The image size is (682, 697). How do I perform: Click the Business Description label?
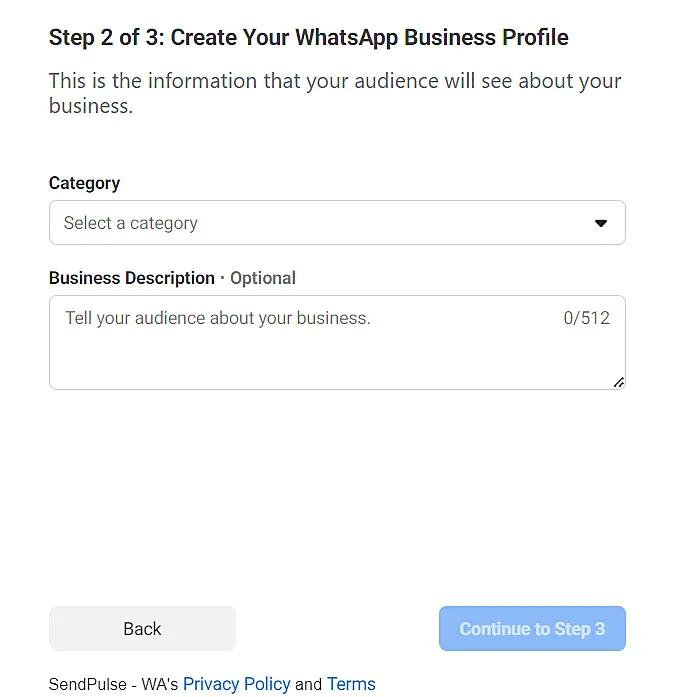[x=131, y=278]
